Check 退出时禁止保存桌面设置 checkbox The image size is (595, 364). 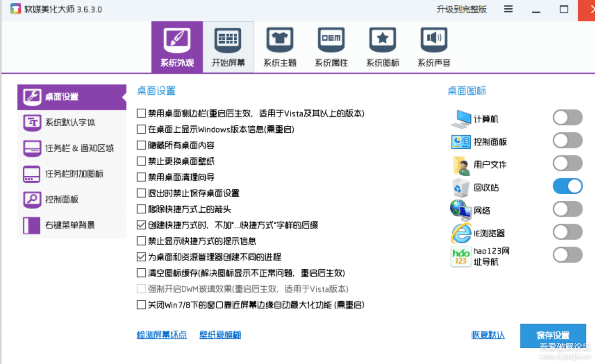[141, 193]
